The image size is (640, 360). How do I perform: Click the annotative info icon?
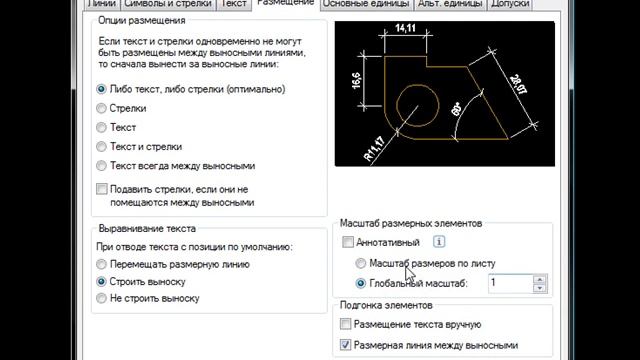439,242
